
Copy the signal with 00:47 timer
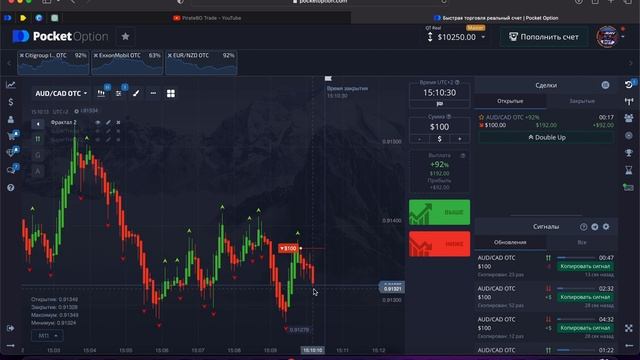[x=585, y=267]
